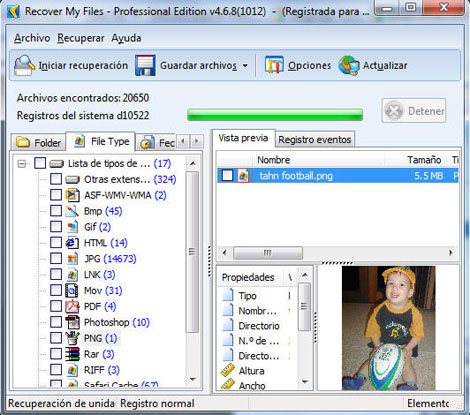Screen dimensions: 470x415
Task: Click the Nombre column header
Action: click(x=320, y=160)
